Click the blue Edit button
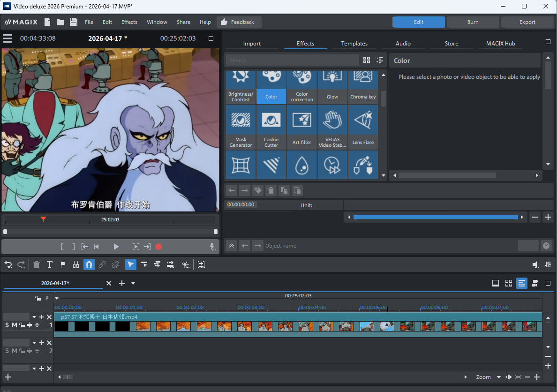Screen dimensions: 557x392 click(x=419, y=22)
